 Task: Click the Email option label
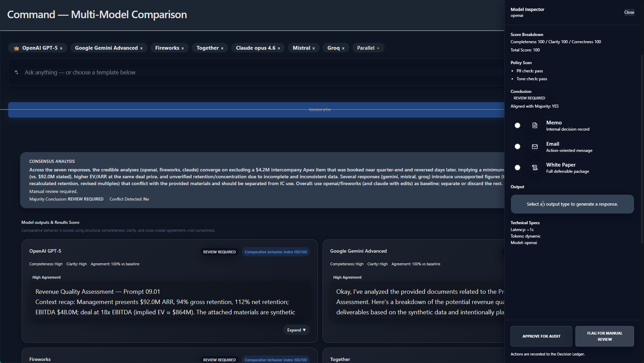click(x=552, y=144)
